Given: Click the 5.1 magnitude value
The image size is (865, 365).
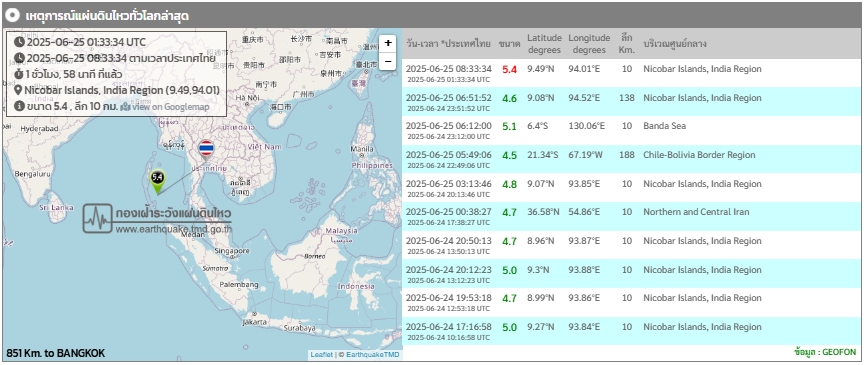Looking at the screenshot, I should point(509,127).
